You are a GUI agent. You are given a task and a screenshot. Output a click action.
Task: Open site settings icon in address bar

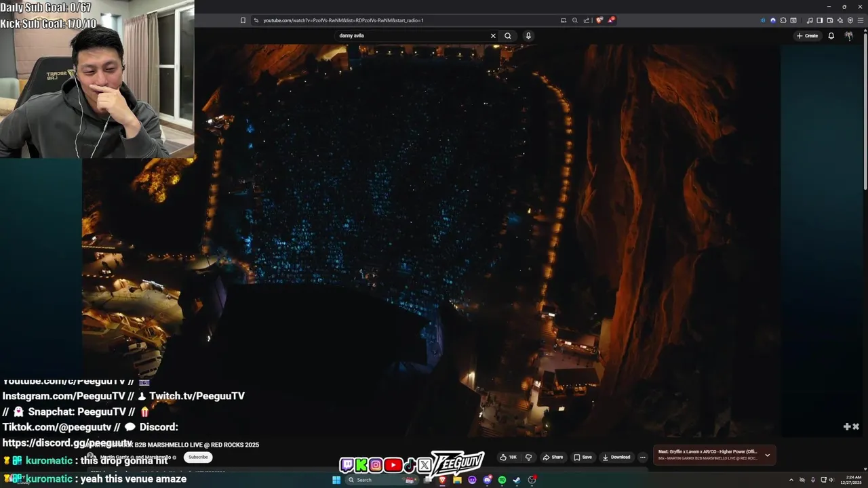click(256, 20)
